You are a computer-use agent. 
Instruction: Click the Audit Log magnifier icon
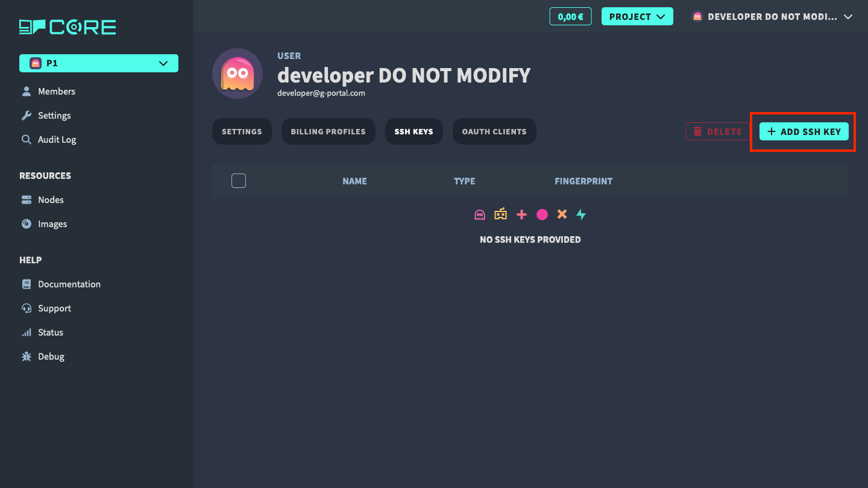(x=27, y=140)
